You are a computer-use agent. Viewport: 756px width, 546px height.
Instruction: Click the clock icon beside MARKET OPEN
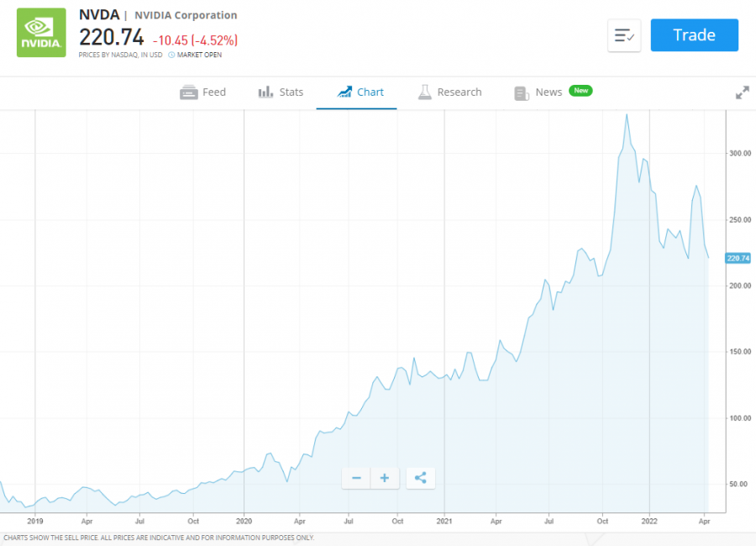click(x=171, y=55)
